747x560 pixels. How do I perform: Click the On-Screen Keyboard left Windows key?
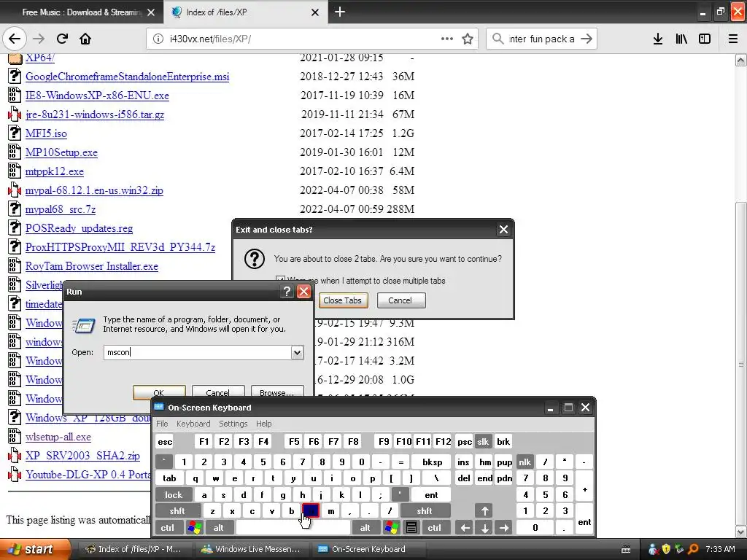pyautogui.click(x=195, y=528)
